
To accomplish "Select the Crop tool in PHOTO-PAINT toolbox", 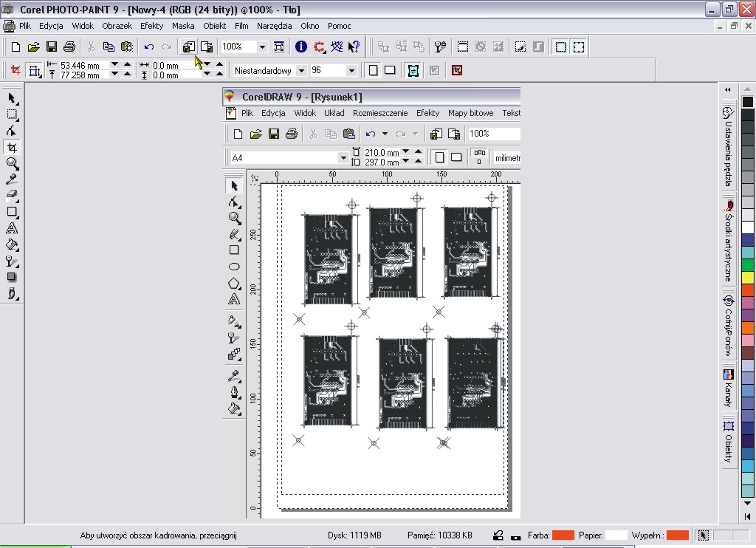I will [x=12, y=147].
